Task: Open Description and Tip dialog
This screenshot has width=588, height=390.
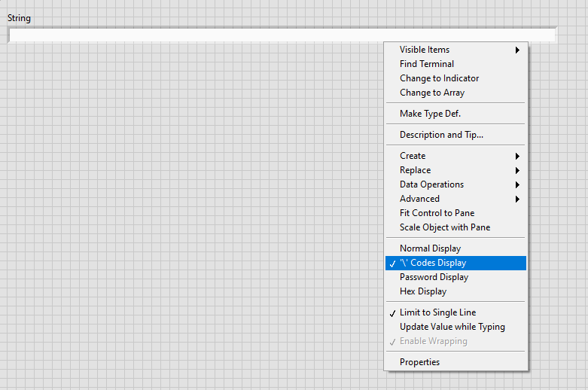Action: pos(455,134)
